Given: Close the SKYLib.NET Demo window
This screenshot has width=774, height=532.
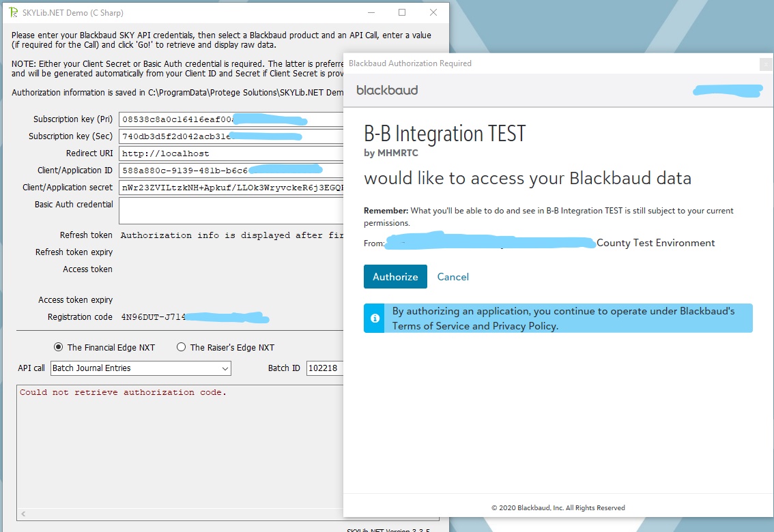Looking at the screenshot, I should tap(433, 12).
